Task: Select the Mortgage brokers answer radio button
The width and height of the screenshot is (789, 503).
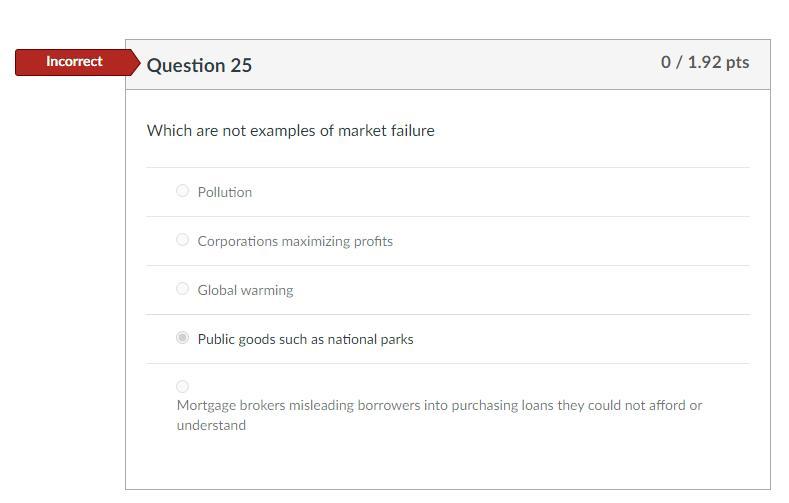Action: [182, 386]
